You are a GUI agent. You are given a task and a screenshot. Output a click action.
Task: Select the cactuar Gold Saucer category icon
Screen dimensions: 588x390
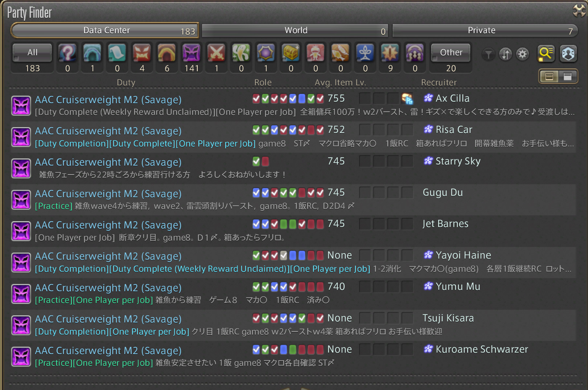point(241,53)
